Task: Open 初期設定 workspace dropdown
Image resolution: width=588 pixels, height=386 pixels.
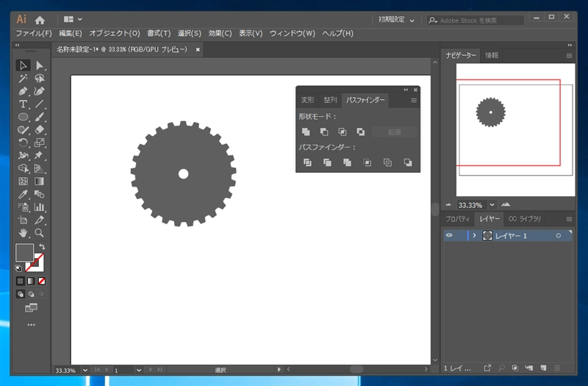Action: pyautogui.click(x=396, y=20)
